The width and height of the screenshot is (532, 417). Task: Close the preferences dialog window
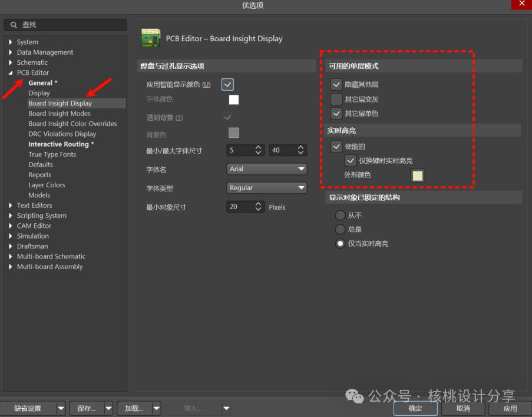point(521,5)
